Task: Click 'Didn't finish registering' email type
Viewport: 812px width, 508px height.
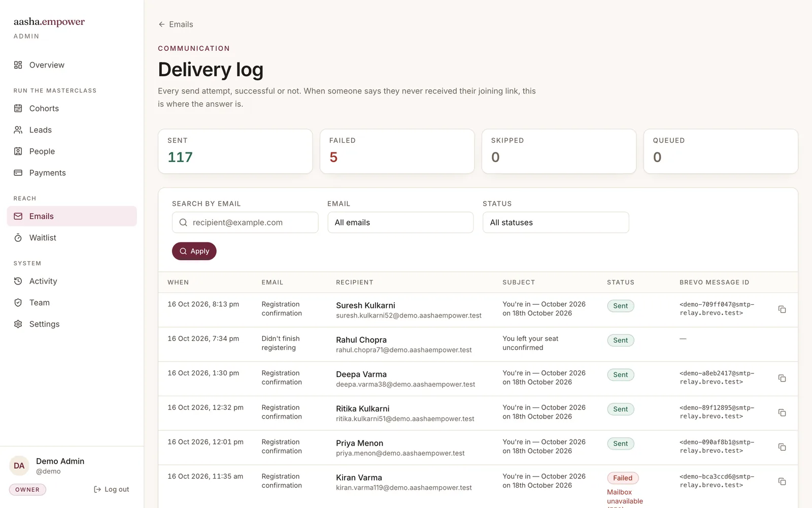Action: pyautogui.click(x=281, y=343)
